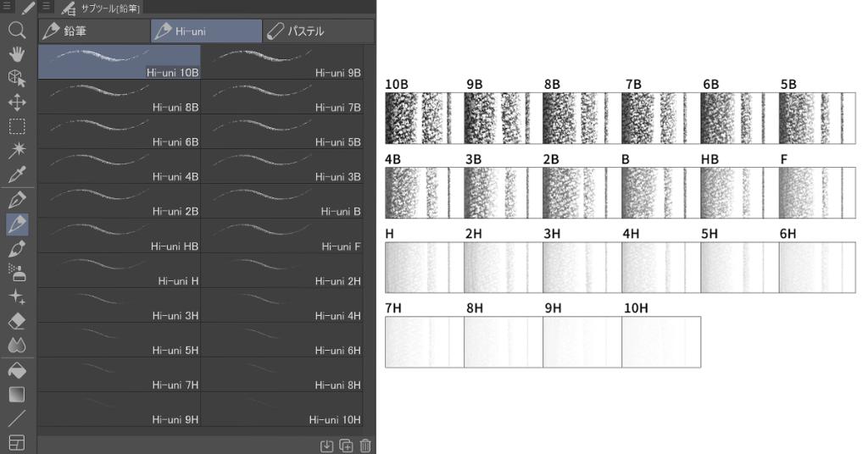The image size is (868, 454).
Task: Pick the Hi-uni 5B brush
Action: click(282, 131)
